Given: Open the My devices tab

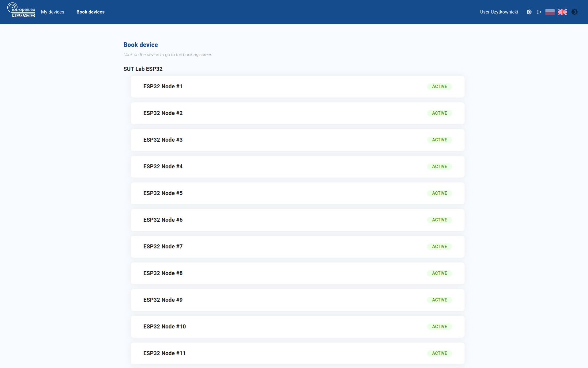Looking at the screenshot, I should click(x=53, y=12).
